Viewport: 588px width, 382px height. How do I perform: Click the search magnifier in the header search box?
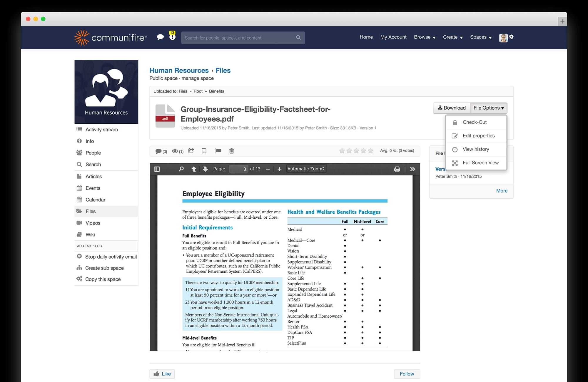[298, 38]
